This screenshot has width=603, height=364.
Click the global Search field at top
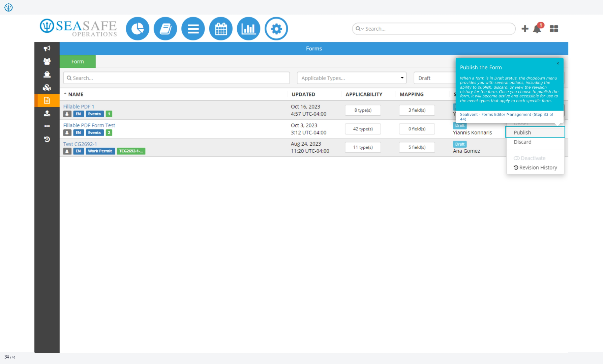434,29
